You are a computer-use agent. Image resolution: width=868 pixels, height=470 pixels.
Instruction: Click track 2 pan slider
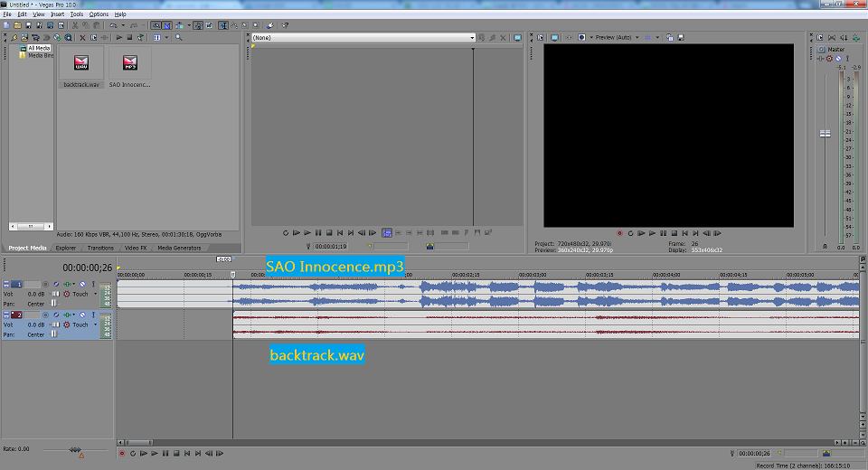tap(54, 334)
